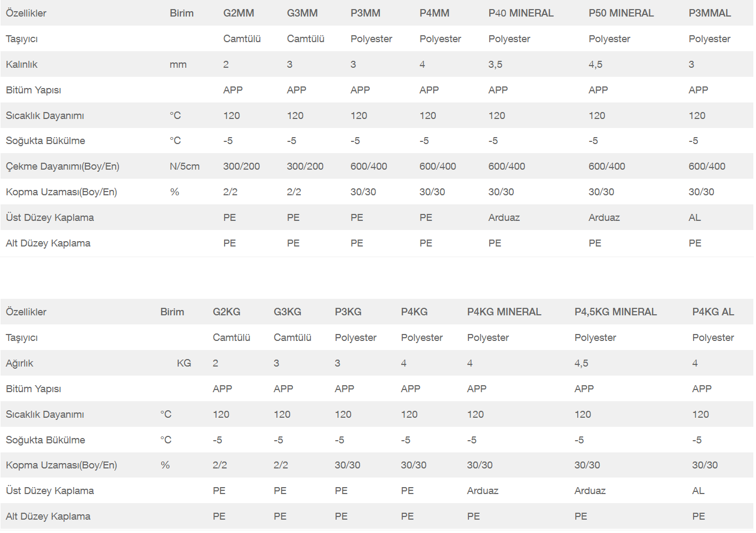This screenshot has height=533, width=756.
Task: Click the P4MM column header
Action: coord(434,13)
